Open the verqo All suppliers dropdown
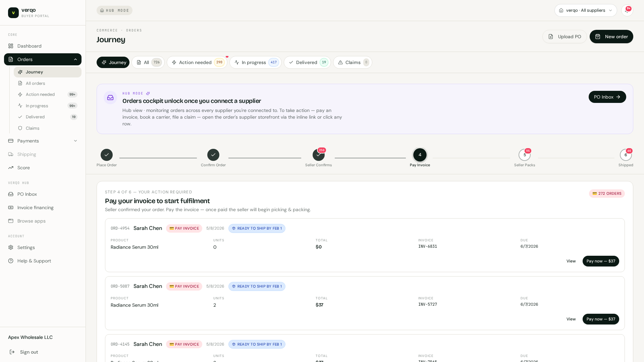 (x=586, y=10)
